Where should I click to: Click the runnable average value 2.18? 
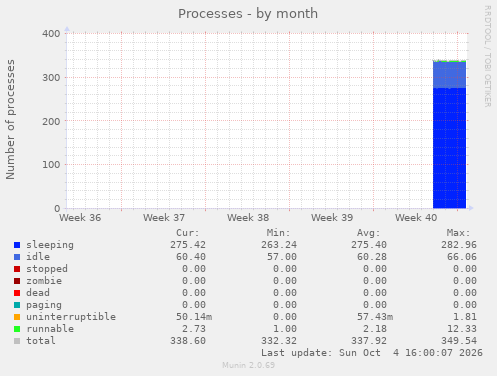[x=375, y=329]
